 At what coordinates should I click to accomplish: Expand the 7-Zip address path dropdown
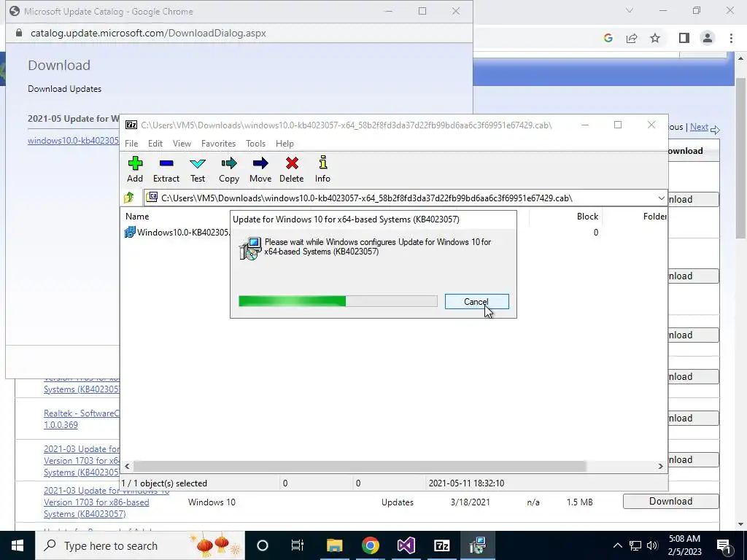[661, 198]
